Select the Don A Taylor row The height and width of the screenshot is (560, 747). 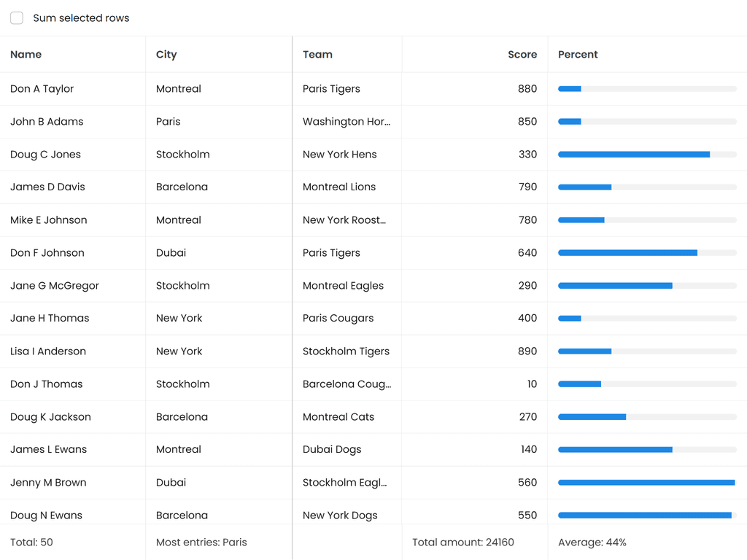42,89
